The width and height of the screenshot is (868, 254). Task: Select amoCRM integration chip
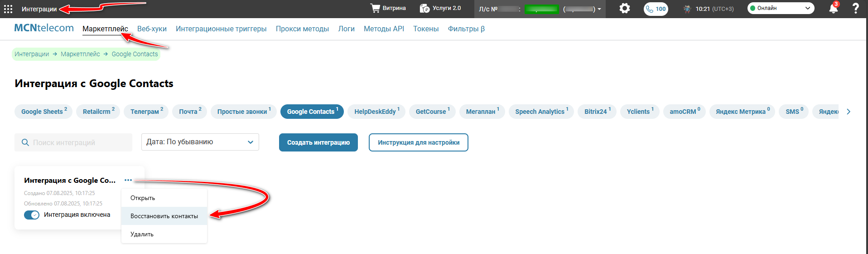(x=685, y=112)
